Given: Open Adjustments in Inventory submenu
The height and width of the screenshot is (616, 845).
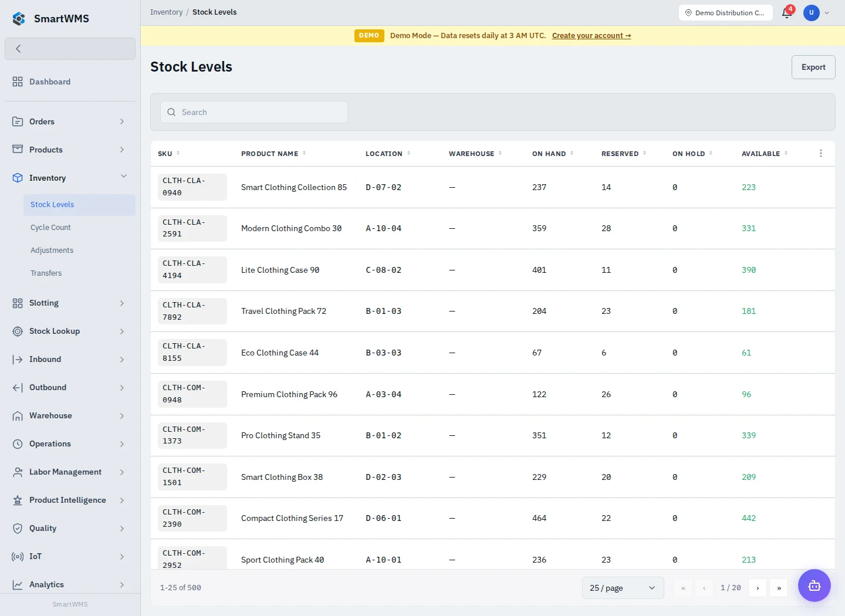Looking at the screenshot, I should tap(79, 251).
